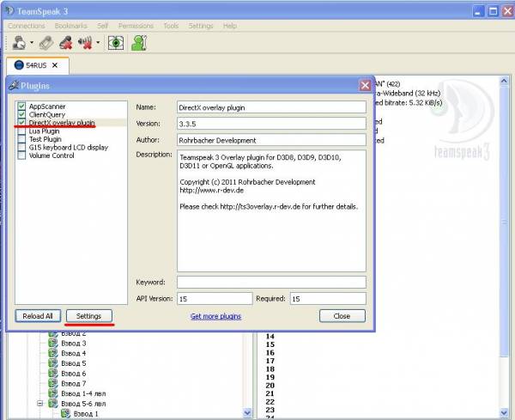Screen dimensions: 515x420
Task: Click channel tree scrollbar down arrow
Action: tap(247, 412)
